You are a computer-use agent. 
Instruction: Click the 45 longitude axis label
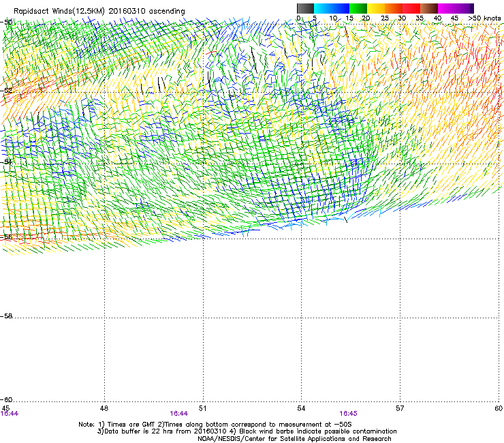[x=5, y=408]
